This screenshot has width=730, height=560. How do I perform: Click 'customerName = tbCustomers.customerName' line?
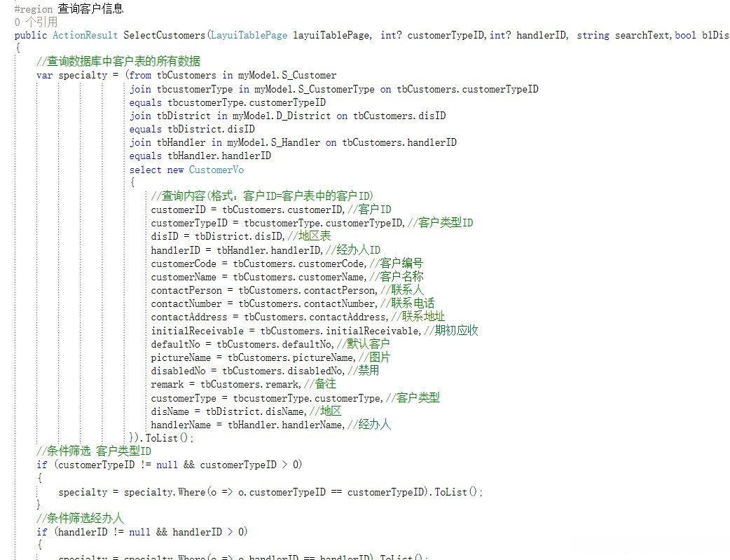(x=259, y=278)
